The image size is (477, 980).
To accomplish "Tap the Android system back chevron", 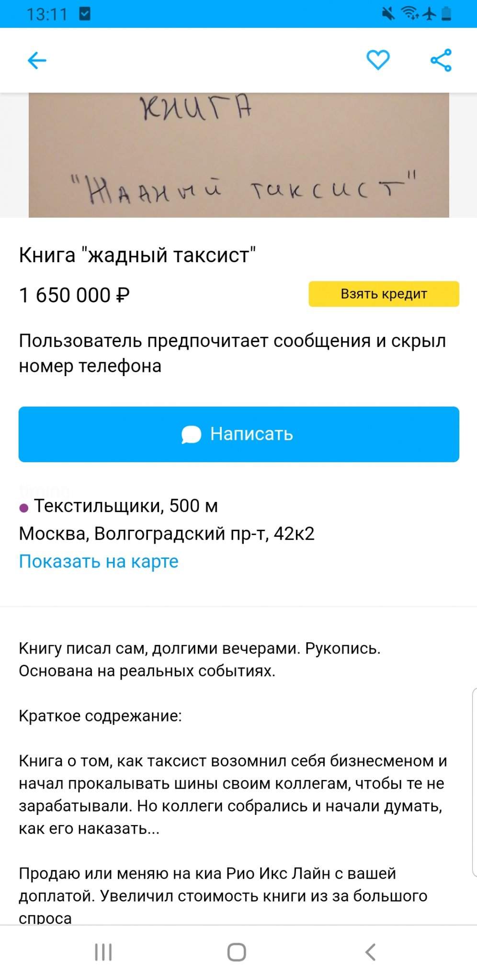I will pyautogui.click(x=370, y=952).
